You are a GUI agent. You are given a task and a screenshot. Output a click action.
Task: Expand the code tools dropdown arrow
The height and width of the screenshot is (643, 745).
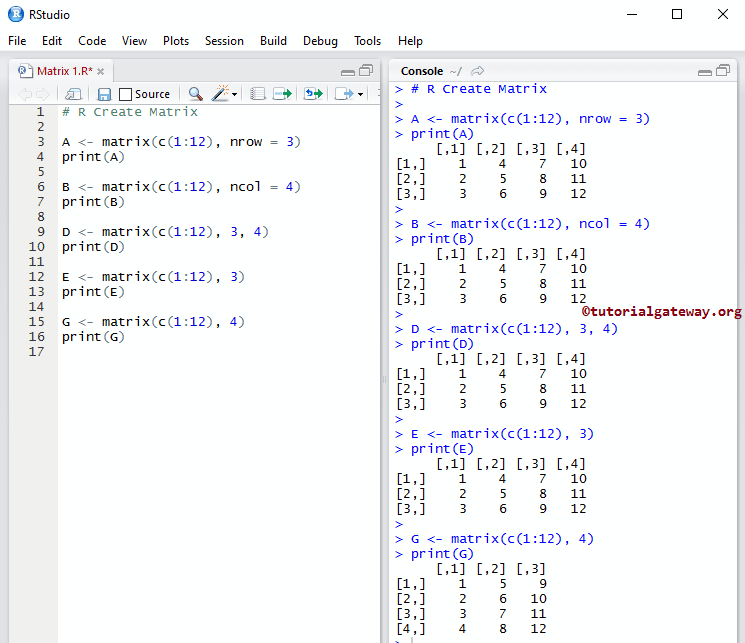point(234,95)
